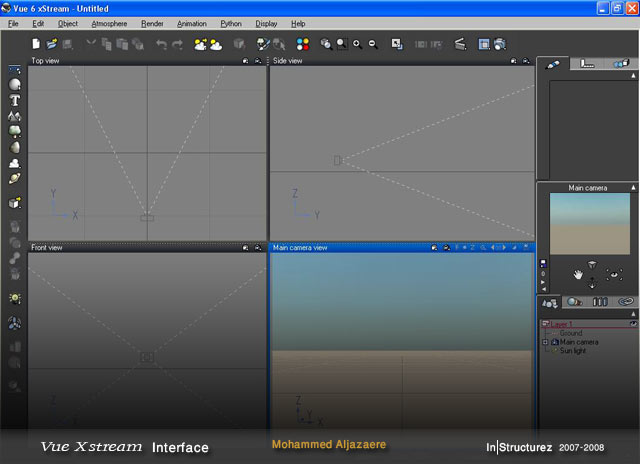Open the Render menu
The height and width of the screenshot is (464, 640).
coord(152,24)
